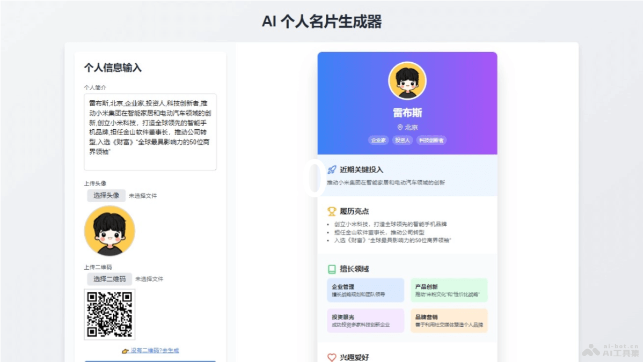Click the blue button below the QR link
This screenshot has height=362, width=644.
pos(151,360)
